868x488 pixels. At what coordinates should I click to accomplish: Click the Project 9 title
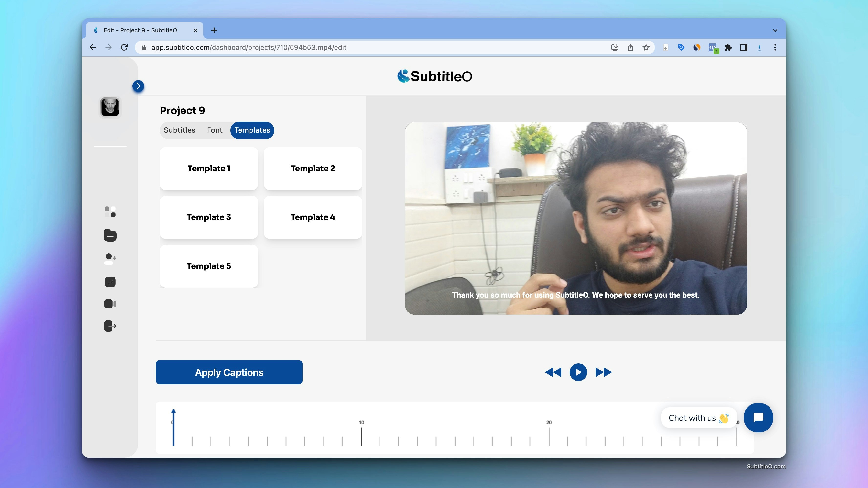click(x=183, y=110)
